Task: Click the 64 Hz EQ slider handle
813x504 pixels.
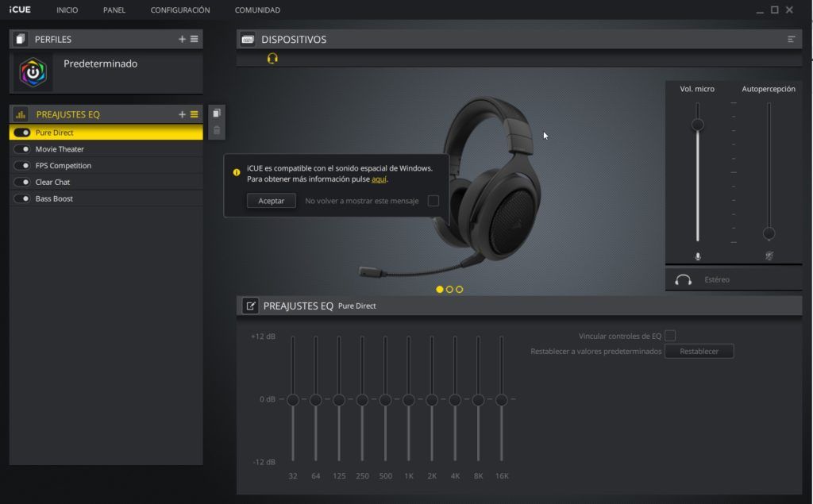Action: 316,400
